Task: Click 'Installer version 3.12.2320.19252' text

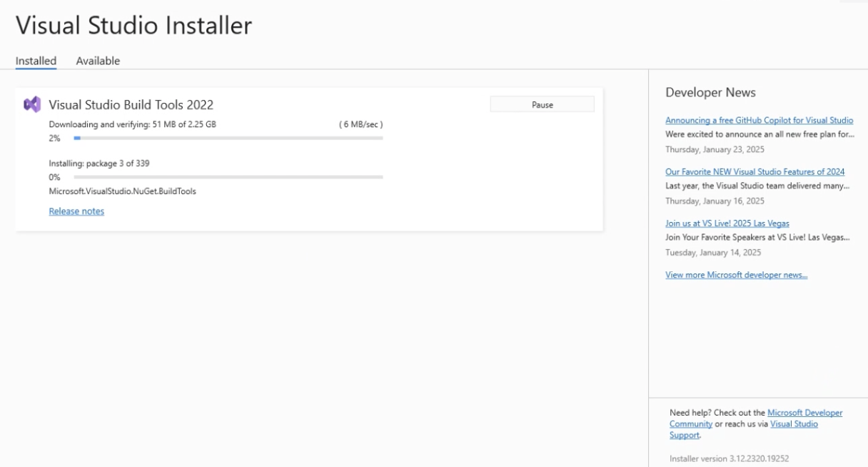Action: (x=729, y=459)
